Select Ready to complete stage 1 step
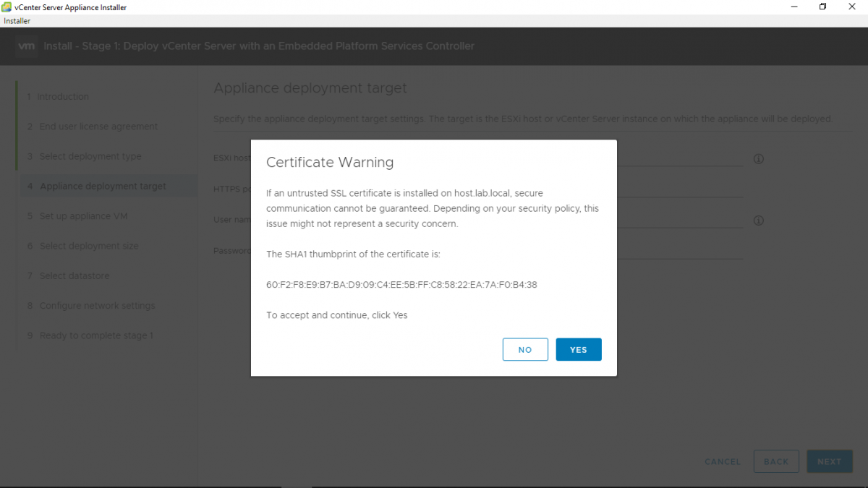The width and height of the screenshot is (868, 488). [x=90, y=335]
